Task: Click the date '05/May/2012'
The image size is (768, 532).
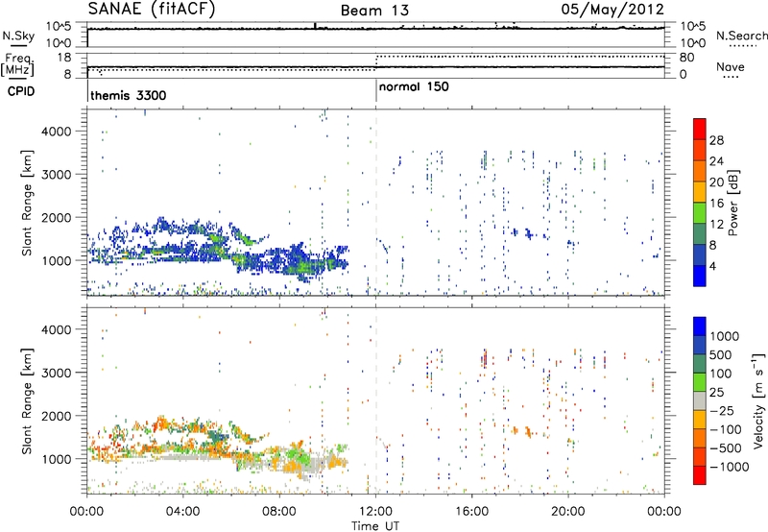Action: [612, 9]
